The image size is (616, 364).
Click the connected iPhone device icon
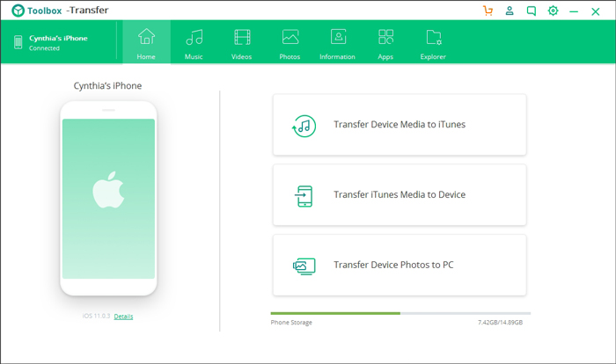click(18, 42)
